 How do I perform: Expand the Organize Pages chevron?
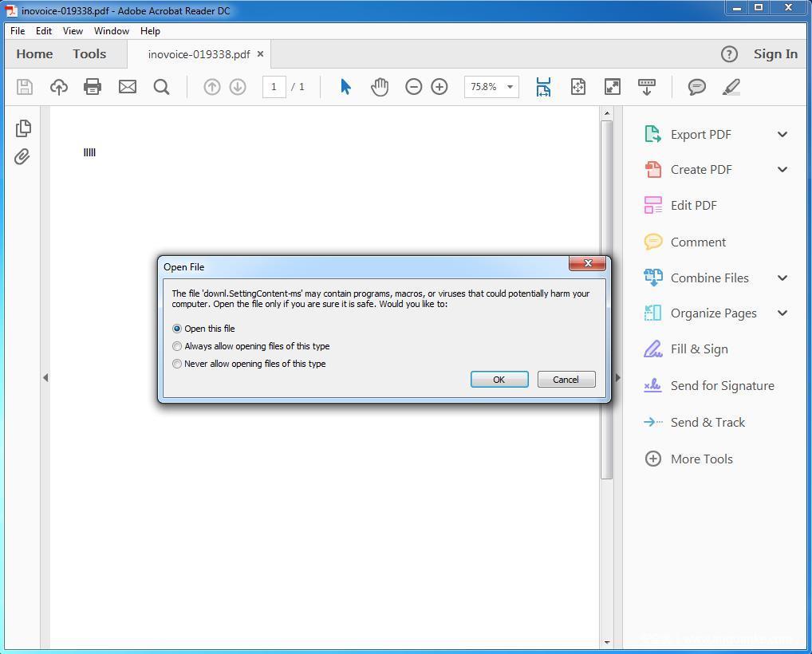click(782, 313)
